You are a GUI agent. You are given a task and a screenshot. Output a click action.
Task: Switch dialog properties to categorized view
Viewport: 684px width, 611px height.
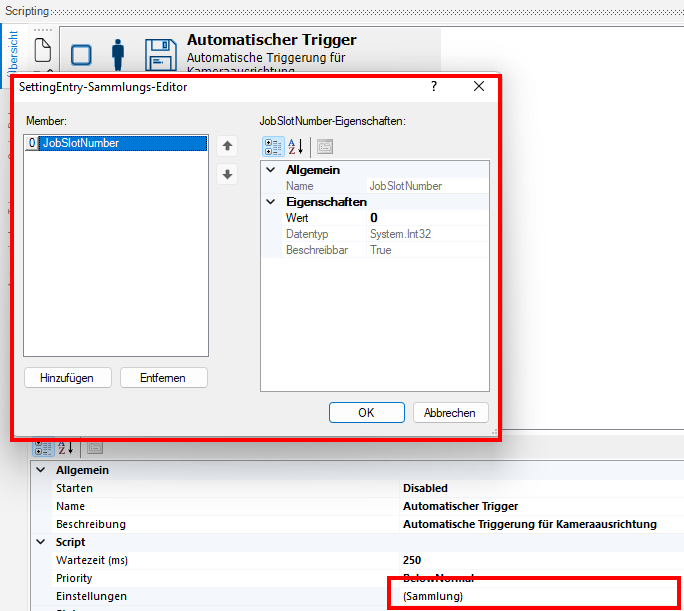pyautogui.click(x=272, y=146)
